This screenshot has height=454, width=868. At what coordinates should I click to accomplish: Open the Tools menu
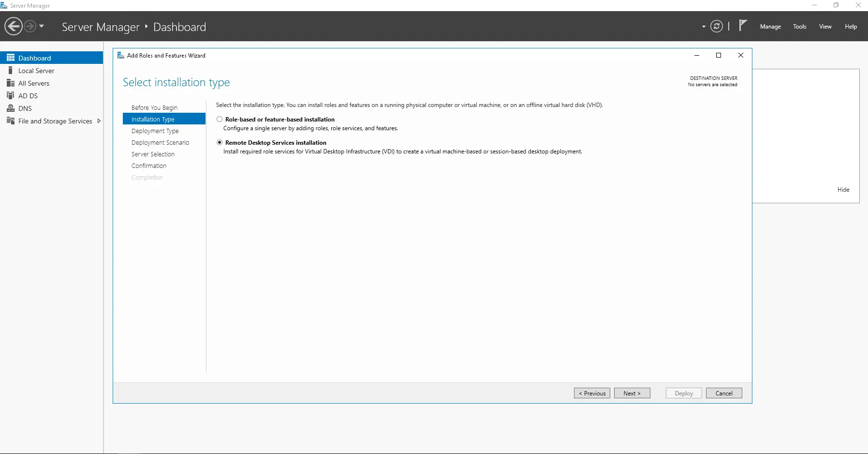coord(800,26)
